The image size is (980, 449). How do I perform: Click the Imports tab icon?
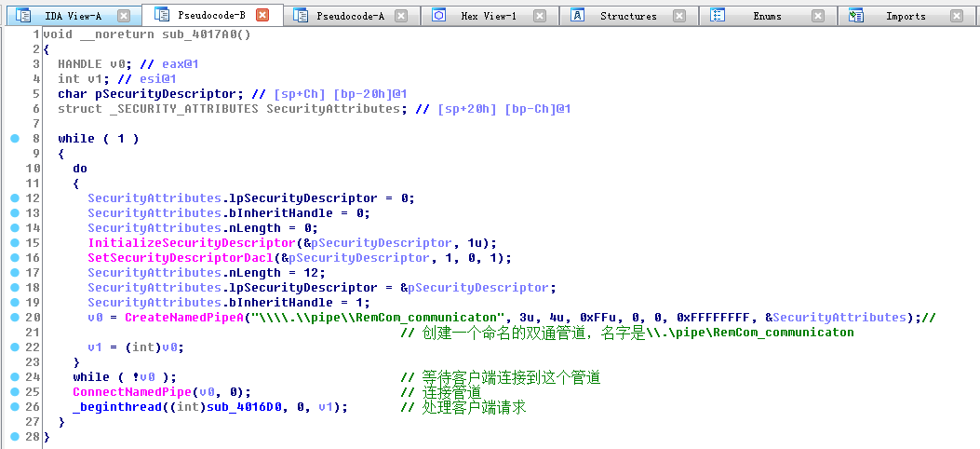856,16
